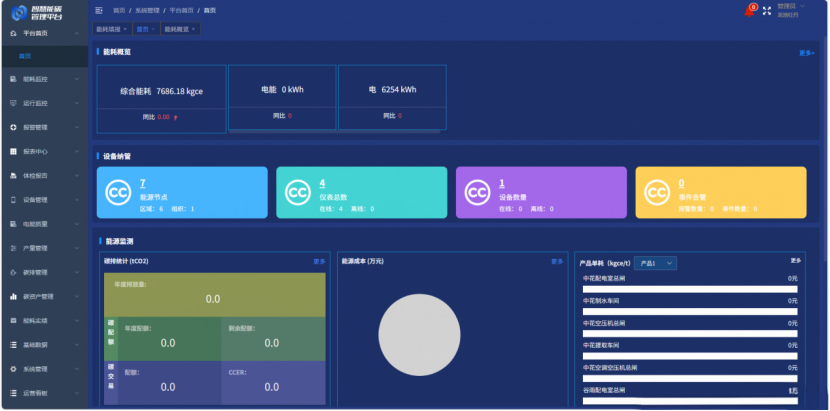Image resolution: width=830 pixels, height=411 pixels.
Task: Expand the 运行监控 sidebar menu
Action: (42, 103)
